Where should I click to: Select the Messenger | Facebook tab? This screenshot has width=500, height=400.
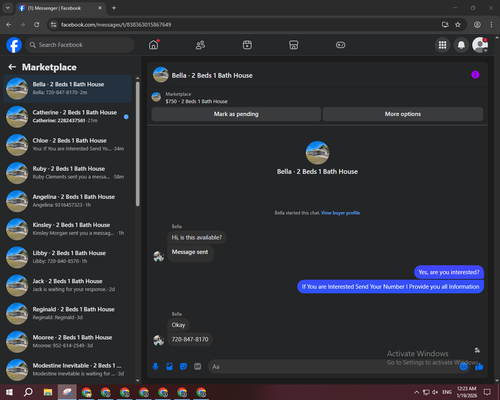[60, 8]
